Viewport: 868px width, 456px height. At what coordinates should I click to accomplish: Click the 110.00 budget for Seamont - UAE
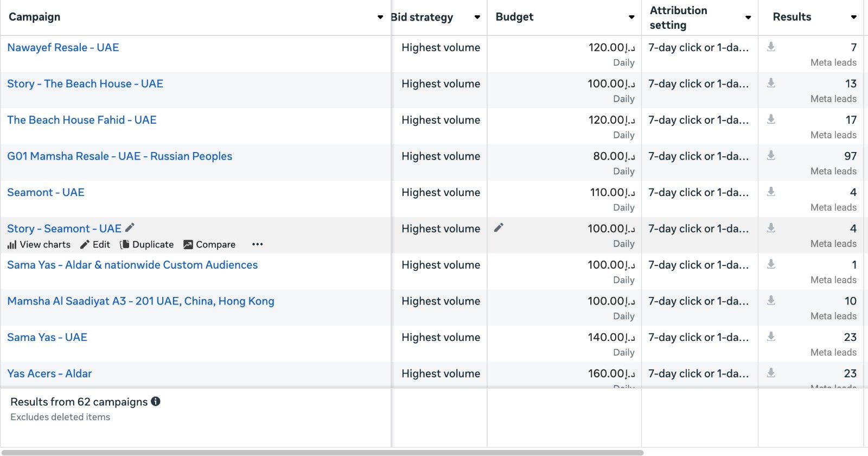(x=612, y=193)
